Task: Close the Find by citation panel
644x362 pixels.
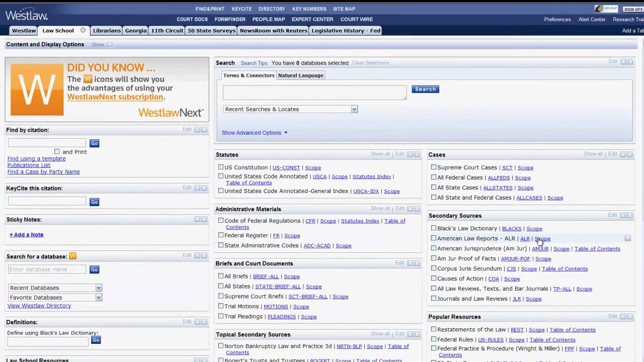Action: tap(204, 130)
